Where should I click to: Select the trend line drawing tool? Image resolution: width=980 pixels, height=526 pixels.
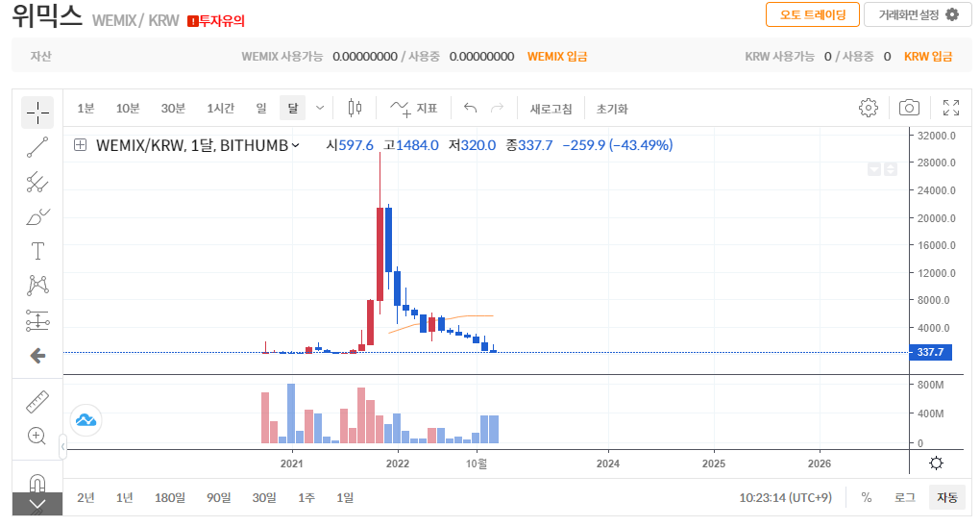point(37,147)
